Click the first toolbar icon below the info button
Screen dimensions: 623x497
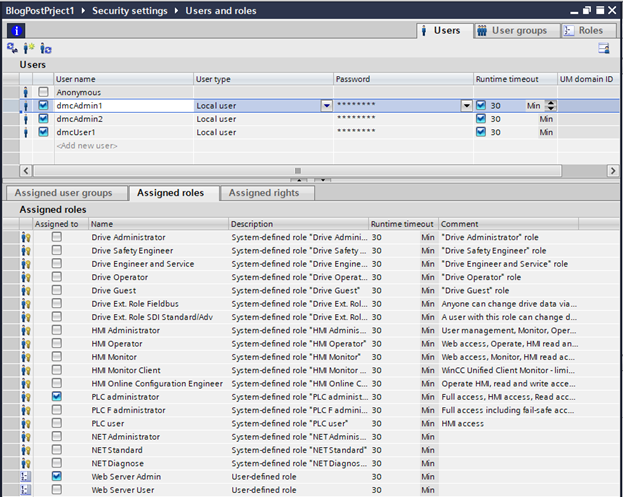(12, 48)
